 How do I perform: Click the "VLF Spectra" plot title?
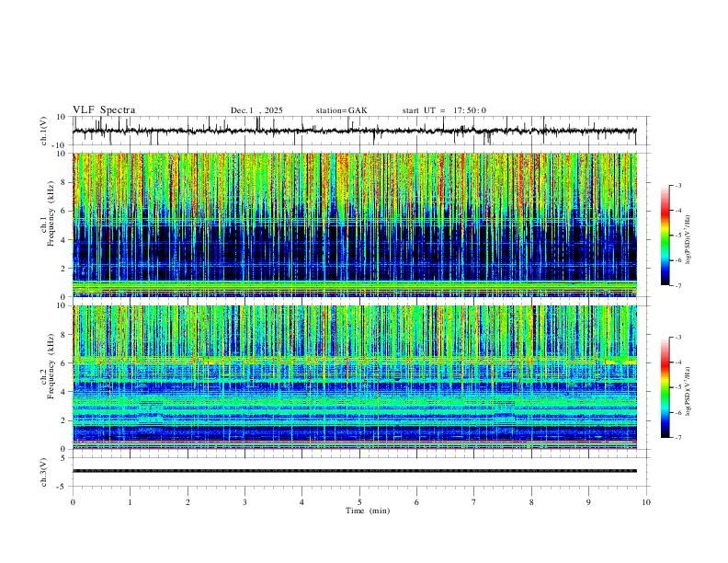point(104,110)
